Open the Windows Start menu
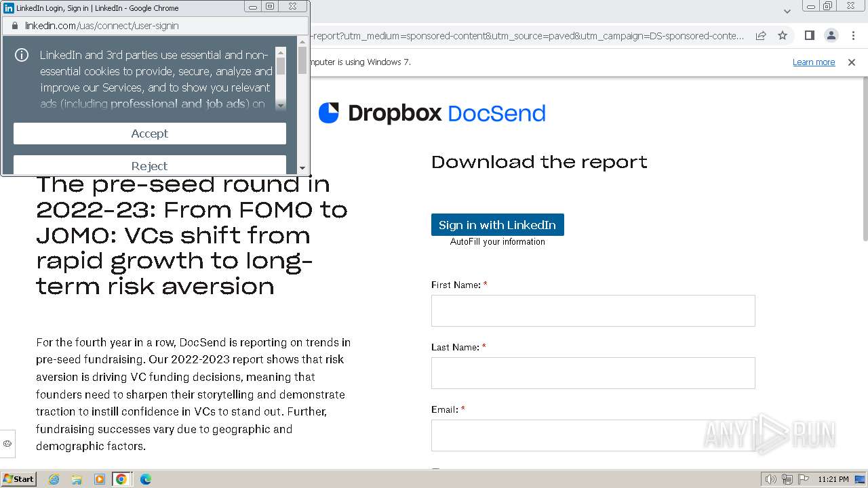 pyautogui.click(x=18, y=479)
